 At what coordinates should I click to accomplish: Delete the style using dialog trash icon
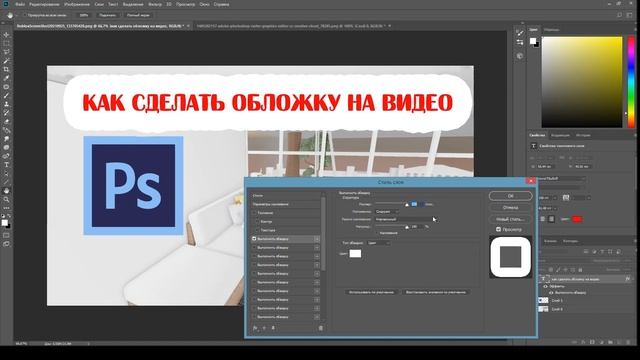click(x=320, y=328)
